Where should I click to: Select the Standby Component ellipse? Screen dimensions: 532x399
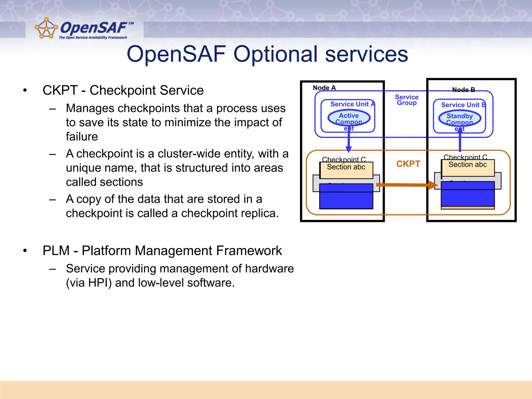(x=460, y=118)
